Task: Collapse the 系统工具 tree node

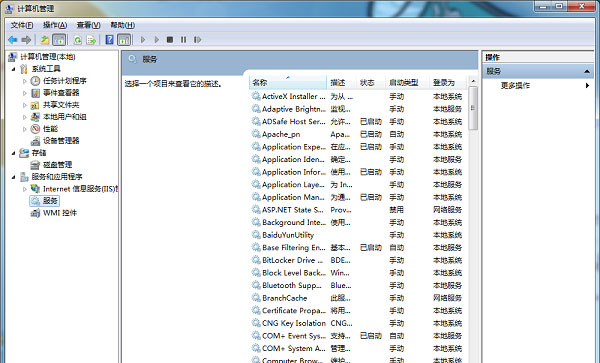Action: (14, 69)
